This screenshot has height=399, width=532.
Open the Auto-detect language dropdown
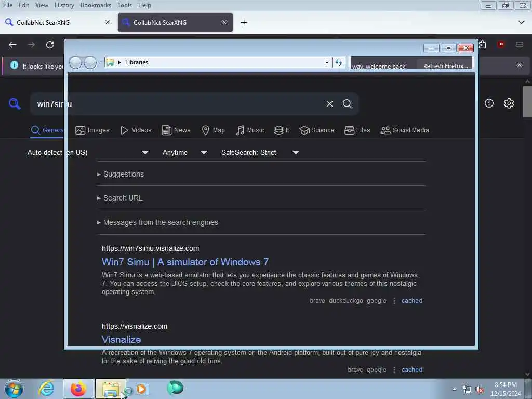coord(88,152)
